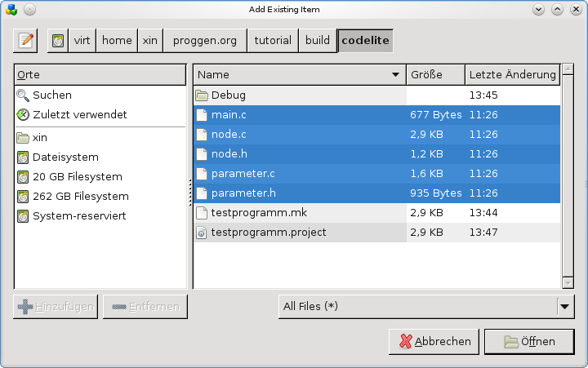Click the Abbrechen button
The image size is (588, 368).
[434, 342]
